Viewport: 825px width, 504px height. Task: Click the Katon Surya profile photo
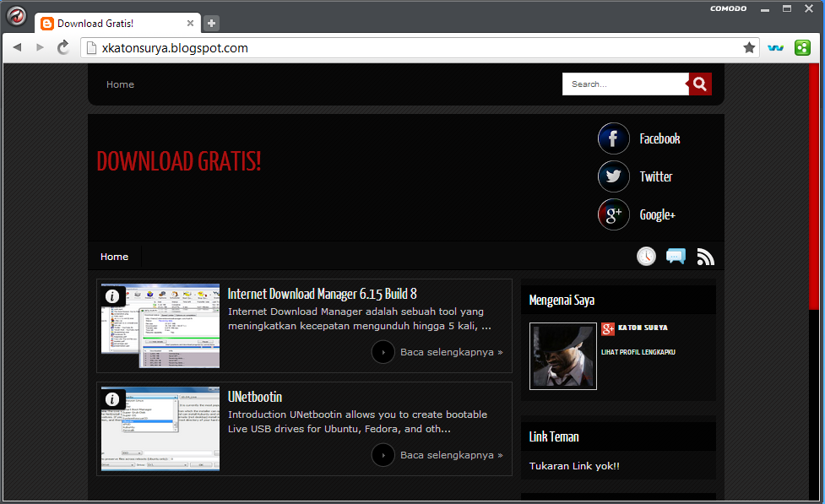tap(563, 356)
